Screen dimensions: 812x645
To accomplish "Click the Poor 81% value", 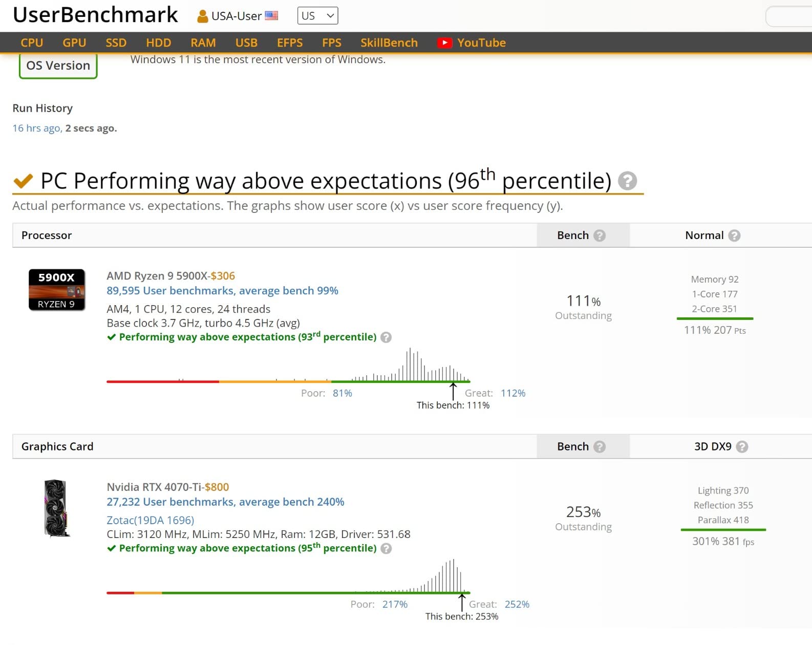I will [x=343, y=393].
